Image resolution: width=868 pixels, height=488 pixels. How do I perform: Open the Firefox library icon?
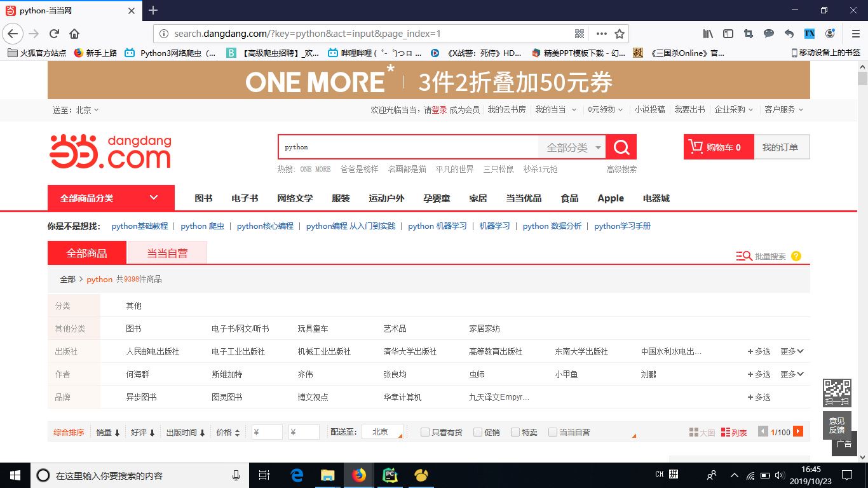(x=708, y=34)
